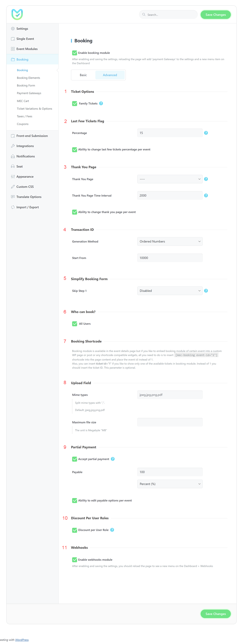Click the Booking sidebar wallet icon
This screenshot has height=644, width=243.
(13, 59)
